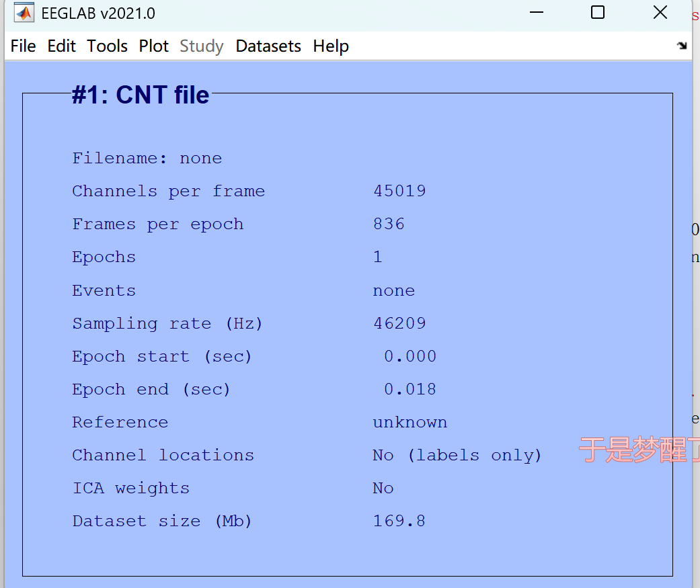Select the Events value 'none'
Screen dimensions: 700x588
(394, 291)
